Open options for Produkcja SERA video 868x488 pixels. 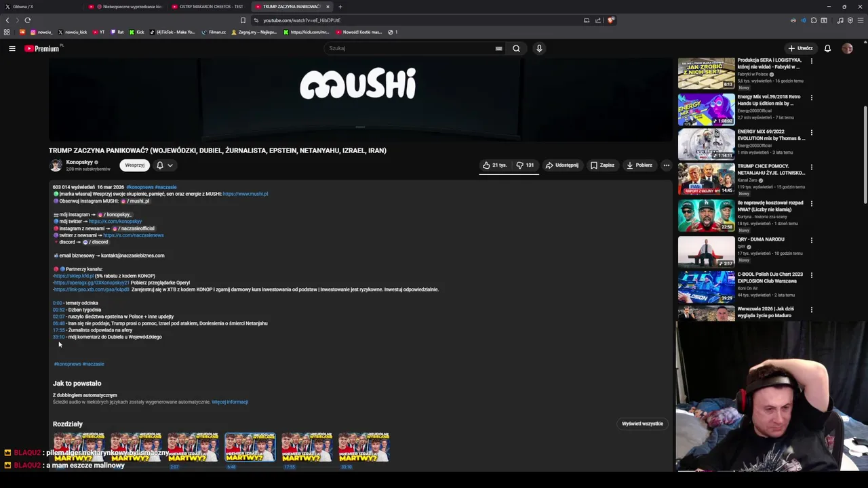(811, 61)
